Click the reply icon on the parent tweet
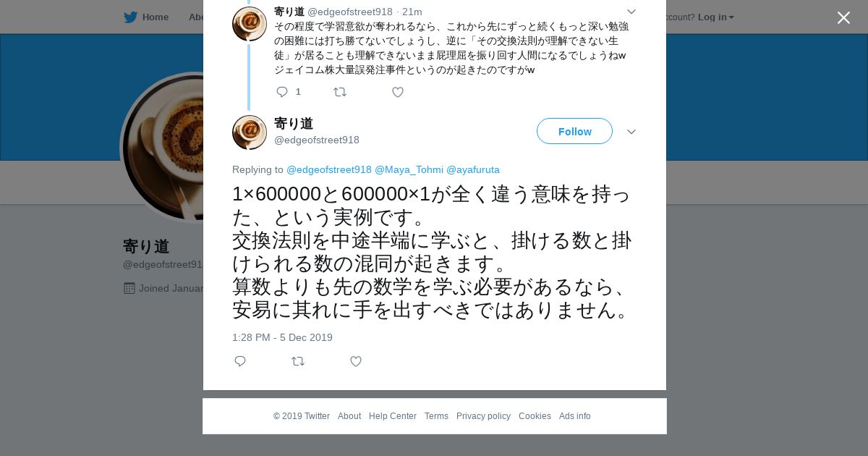Image resolution: width=868 pixels, height=456 pixels. coord(282,92)
